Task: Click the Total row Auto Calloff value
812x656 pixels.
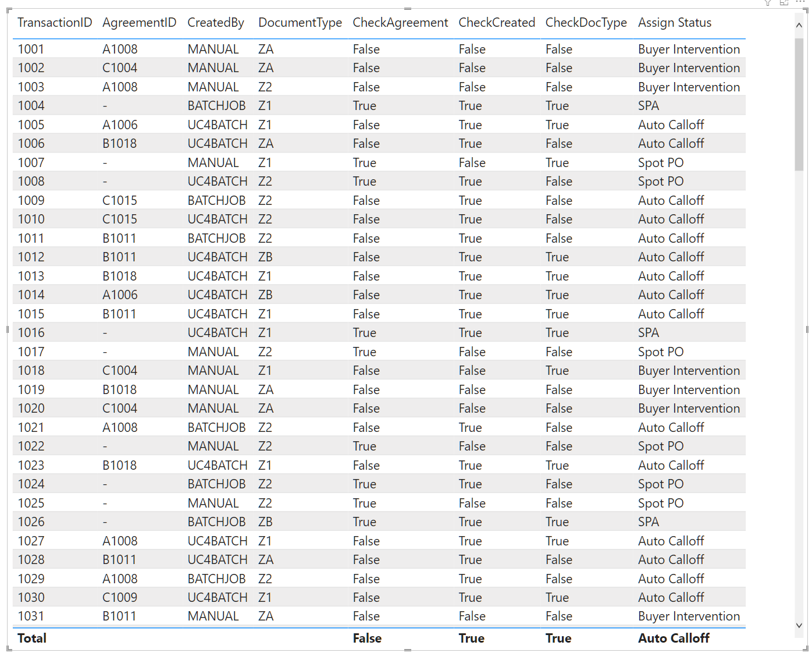Action: point(674,639)
